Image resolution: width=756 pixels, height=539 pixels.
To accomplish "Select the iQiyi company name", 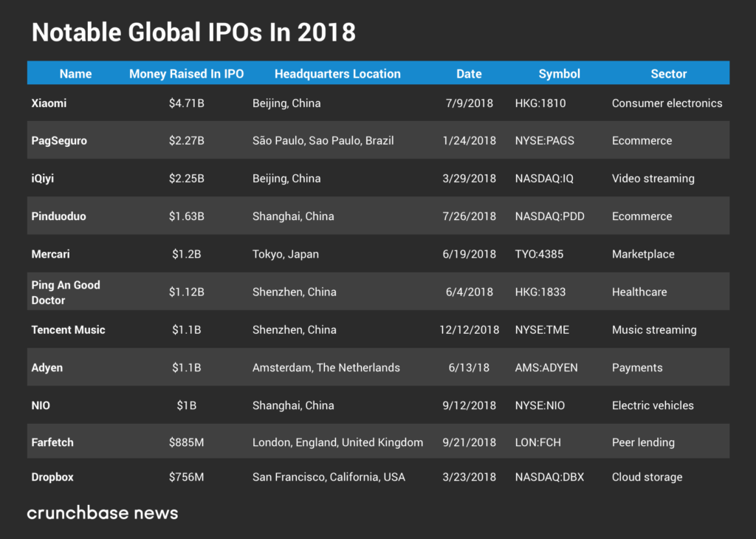I will tap(44, 179).
